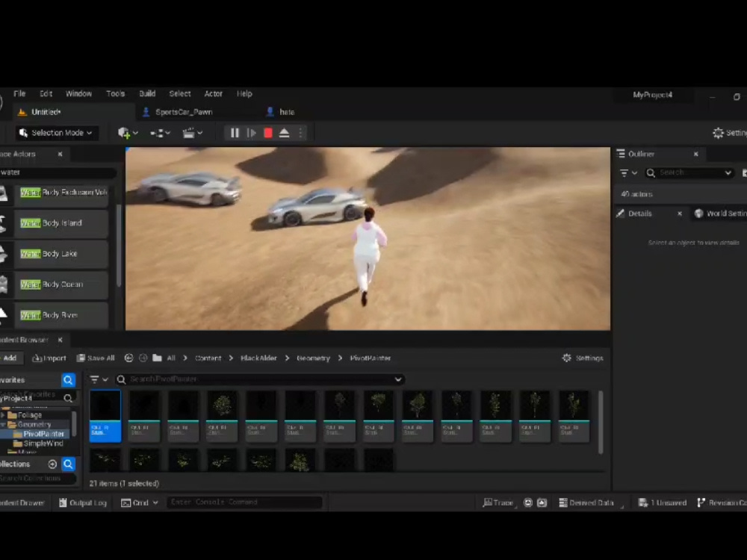The image size is (747, 560).
Task: Switch to the SportsCar_Pawn tab
Action: (183, 111)
